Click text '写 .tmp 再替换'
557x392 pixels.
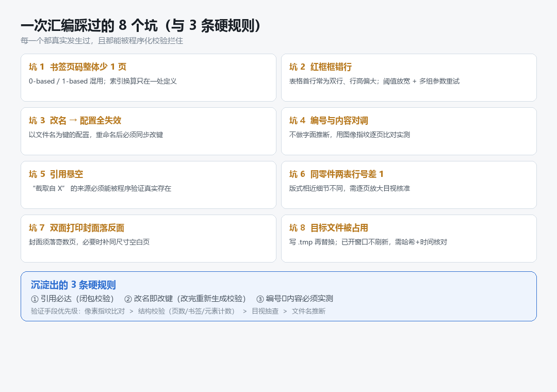(312, 242)
